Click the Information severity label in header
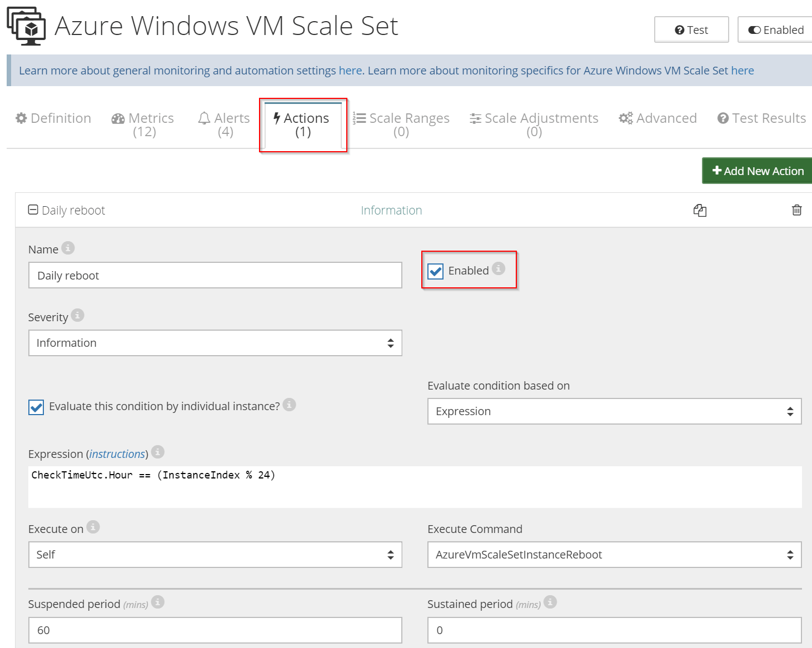Image resolution: width=812 pixels, height=648 pixels. (x=391, y=210)
